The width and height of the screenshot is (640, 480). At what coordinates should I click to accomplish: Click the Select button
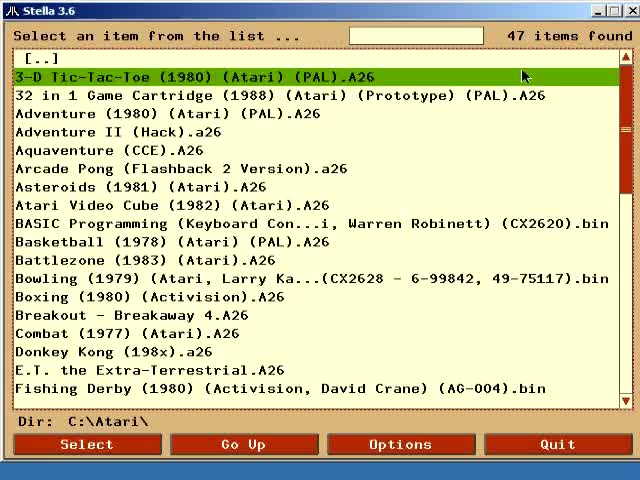pyautogui.click(x=87, y=444)
